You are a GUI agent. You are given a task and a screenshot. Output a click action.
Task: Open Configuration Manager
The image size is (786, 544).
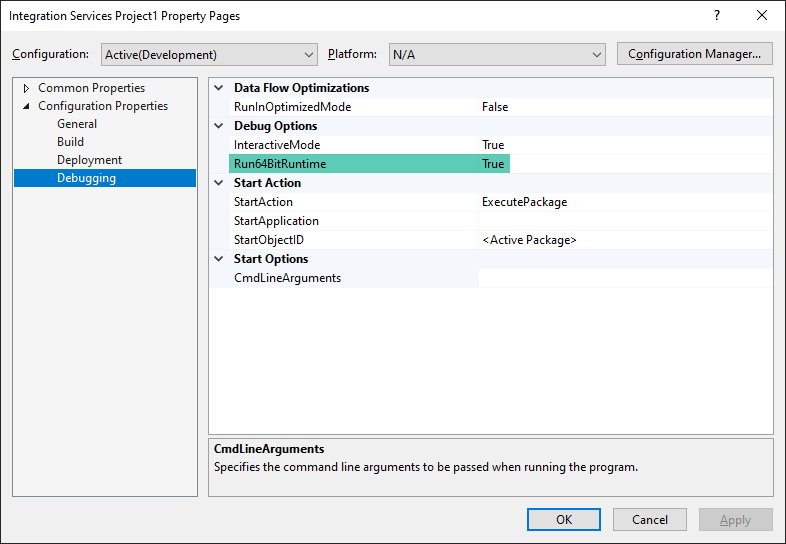click(695, 54)
